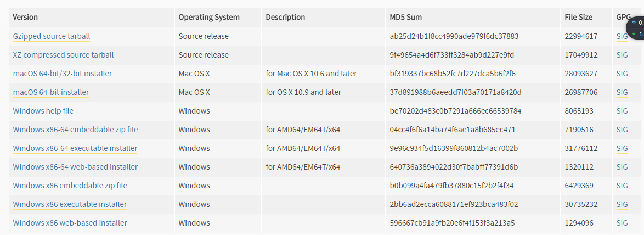Image resolution: width=644 pixels, height=235 pixels.
Task: Click macOS 64-bit/32-bit installer link
Action: 62,74
